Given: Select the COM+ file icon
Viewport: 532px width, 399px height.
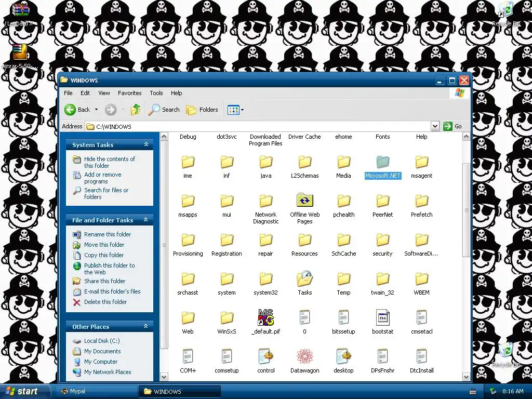Looking at the screenshot, I should (188, 357).
